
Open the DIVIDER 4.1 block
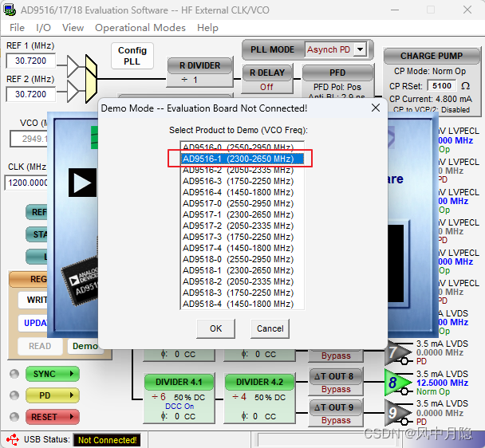[179, 399]
